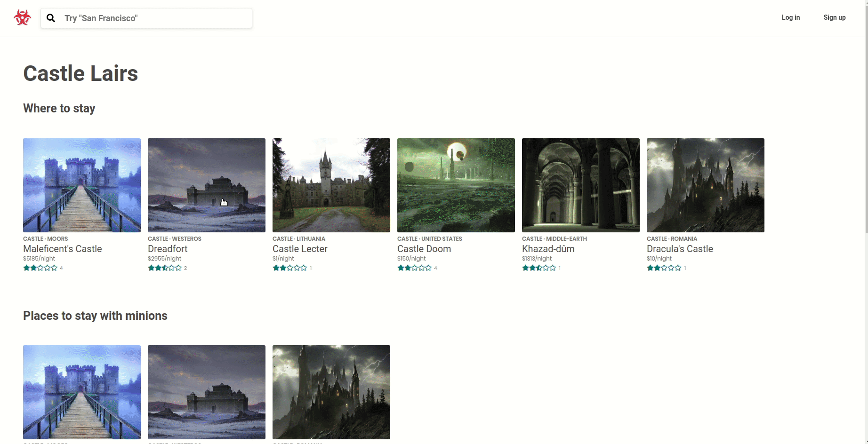Click the 'CASTLE · UNITED STATES' label
Viewport: 868px width, 444px height.
coord(430,239)
